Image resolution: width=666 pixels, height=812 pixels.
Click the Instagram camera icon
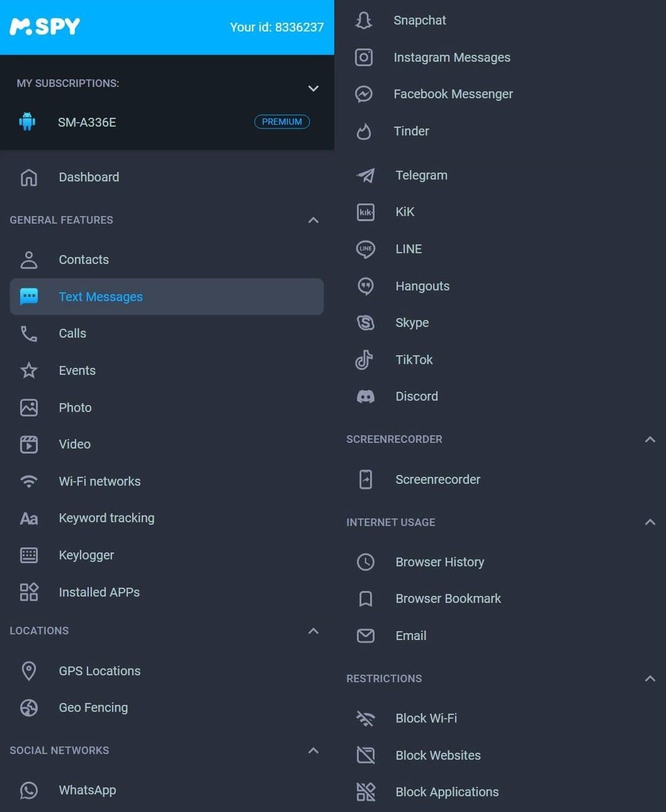(x=364, y=57)
